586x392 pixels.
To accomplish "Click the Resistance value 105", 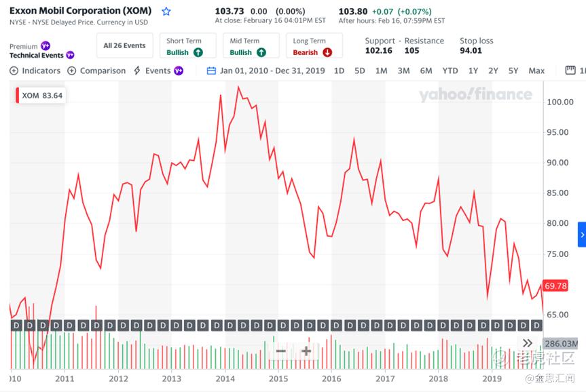I will [x=412, y=51].
